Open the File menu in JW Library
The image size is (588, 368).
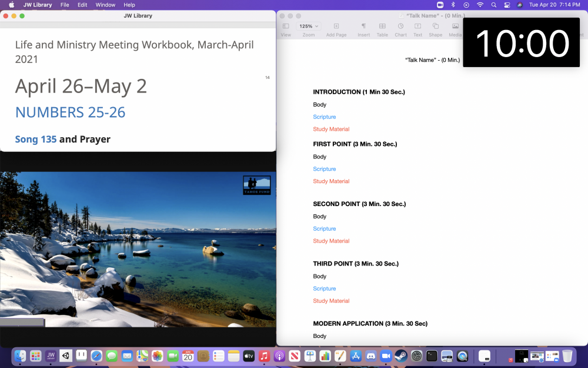[65, 5]
